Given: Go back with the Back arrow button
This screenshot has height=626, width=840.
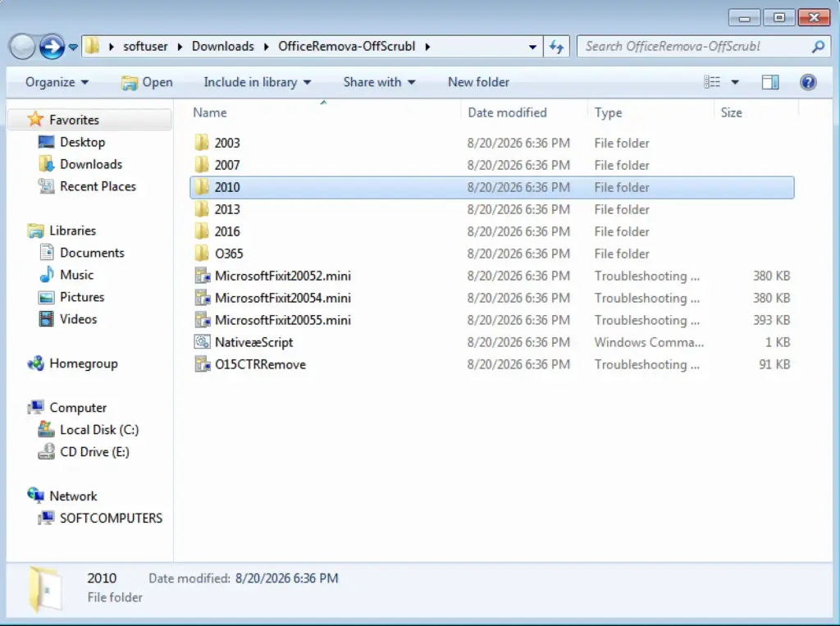Looking at the screenshot, I should pos(22,47).
